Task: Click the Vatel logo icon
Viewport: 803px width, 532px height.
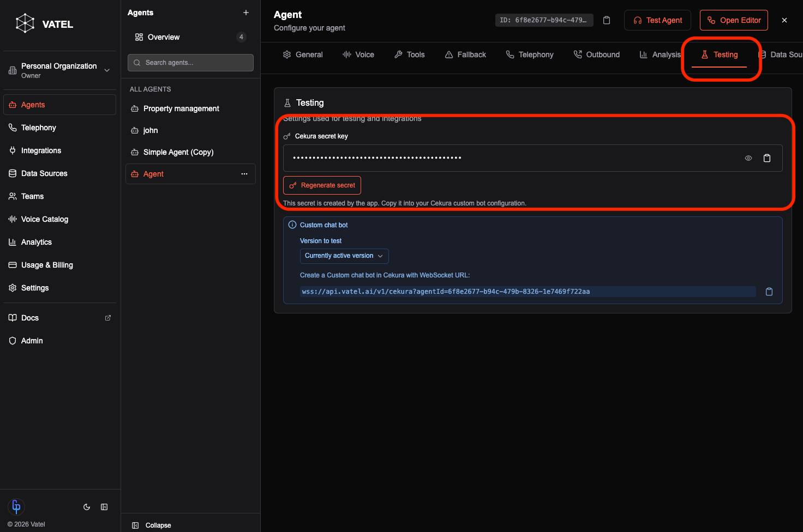Action: pos(25,23)
